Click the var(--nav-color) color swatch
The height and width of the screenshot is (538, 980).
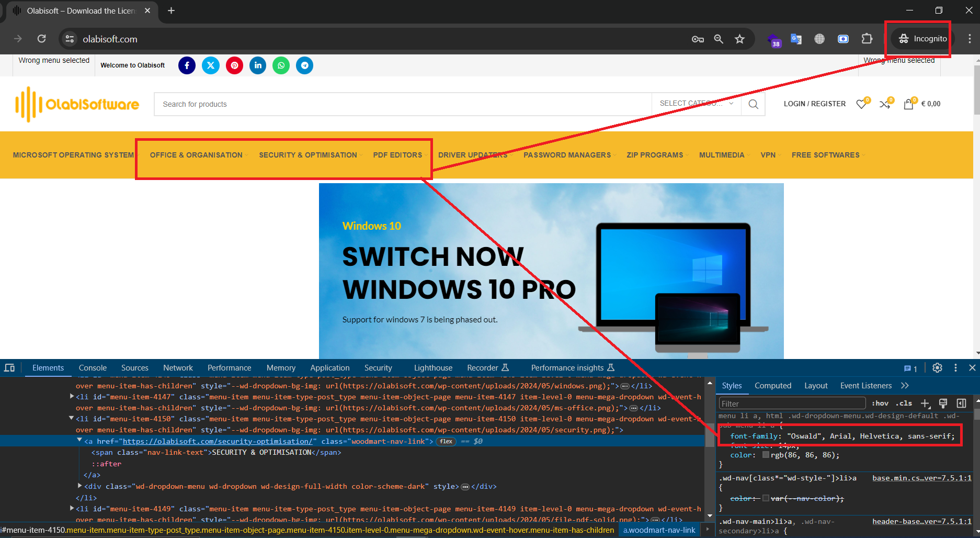tap(766, 498)
